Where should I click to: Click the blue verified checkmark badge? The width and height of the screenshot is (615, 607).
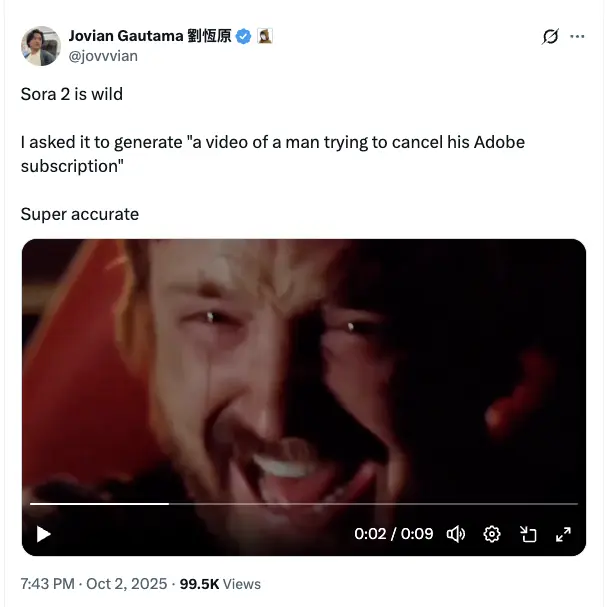[x=244, y=36]
